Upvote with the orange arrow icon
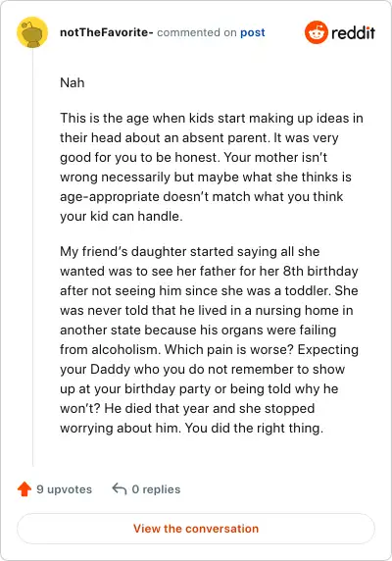Viewport: 392px width, 561px height. pyautogui.click(x=24, y=489)
